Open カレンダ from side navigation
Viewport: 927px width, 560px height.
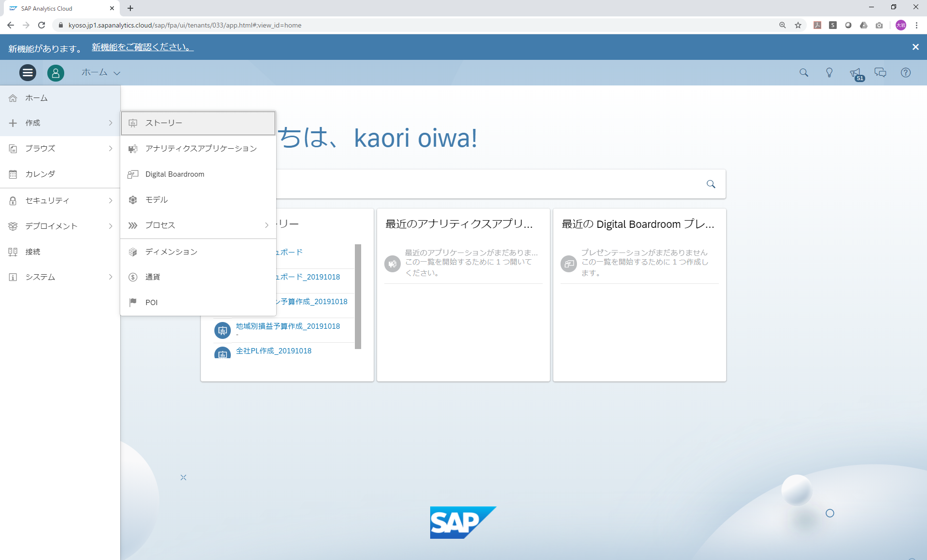click(60, 174)
